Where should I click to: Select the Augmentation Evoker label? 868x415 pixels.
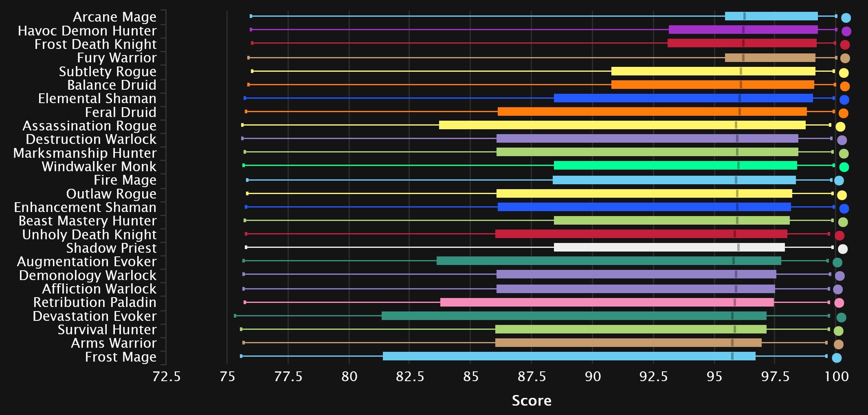pyautogui.click(x=86, y=261)
